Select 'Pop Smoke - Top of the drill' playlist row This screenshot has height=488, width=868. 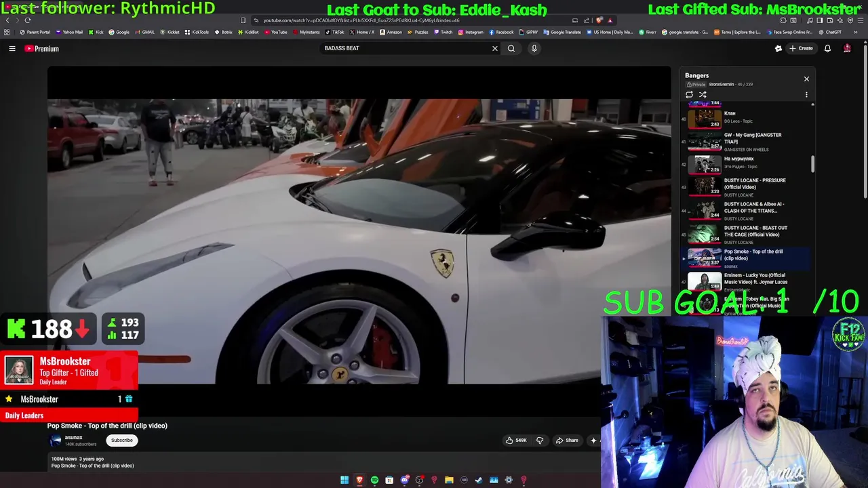coord(746,258)
